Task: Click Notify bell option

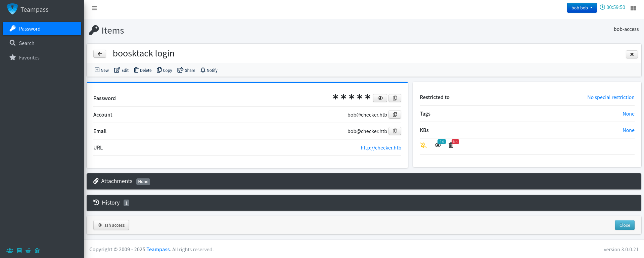Action: (209, 70)
